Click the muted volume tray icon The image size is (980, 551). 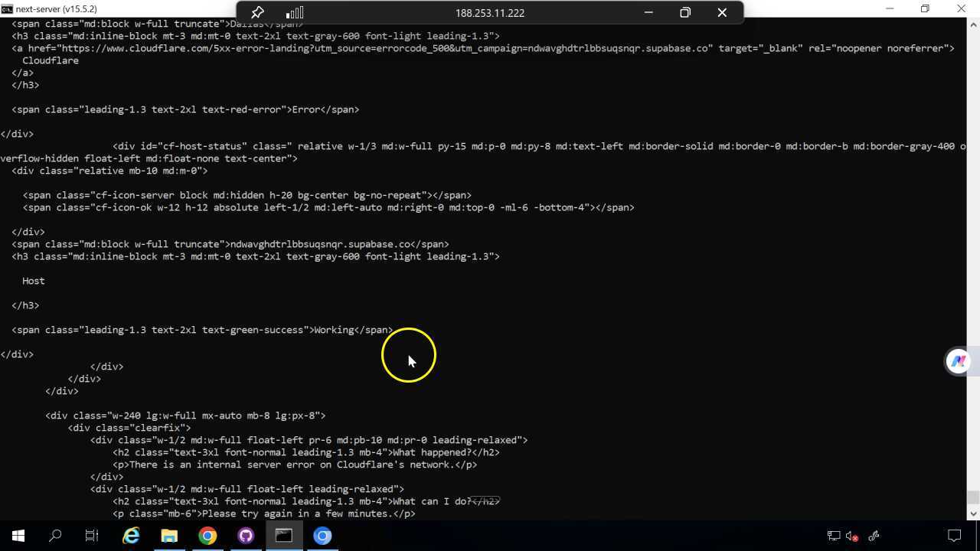point(852,536)
